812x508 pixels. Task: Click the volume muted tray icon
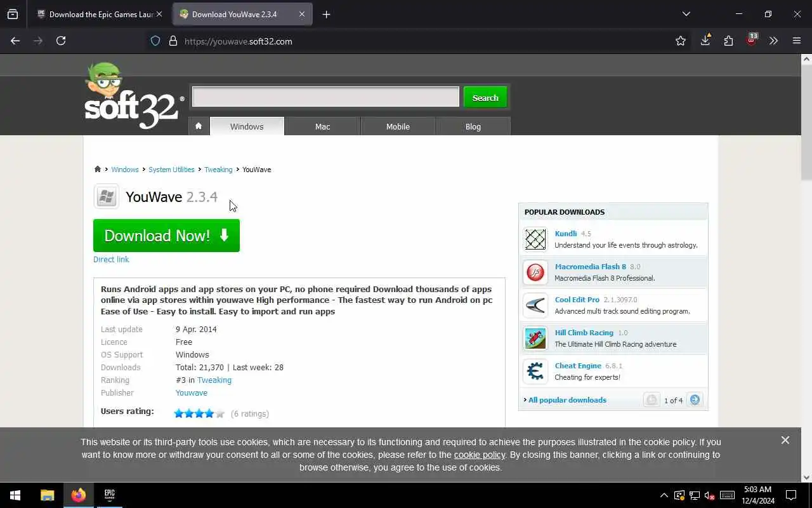(x=710, y=495)
